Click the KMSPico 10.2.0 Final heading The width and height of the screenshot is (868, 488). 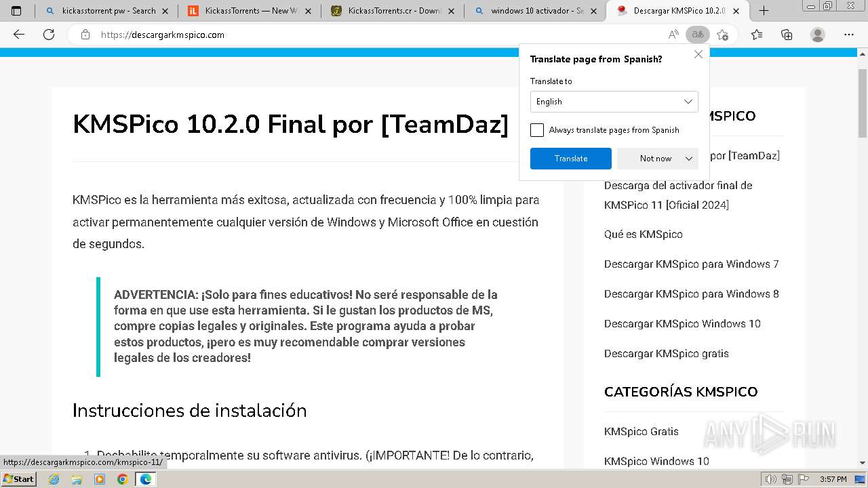click(290, 124)
